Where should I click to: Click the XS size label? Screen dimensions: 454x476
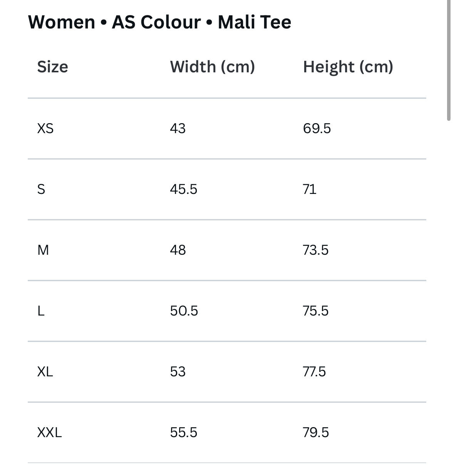pos(45,128)
